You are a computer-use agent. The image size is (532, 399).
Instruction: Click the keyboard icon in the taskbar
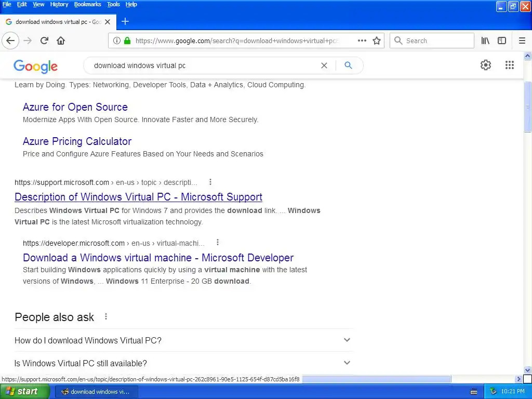coord(474,392)
